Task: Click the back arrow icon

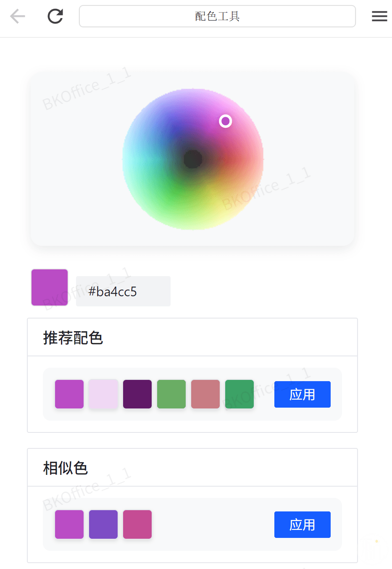Action: point(18,16)
